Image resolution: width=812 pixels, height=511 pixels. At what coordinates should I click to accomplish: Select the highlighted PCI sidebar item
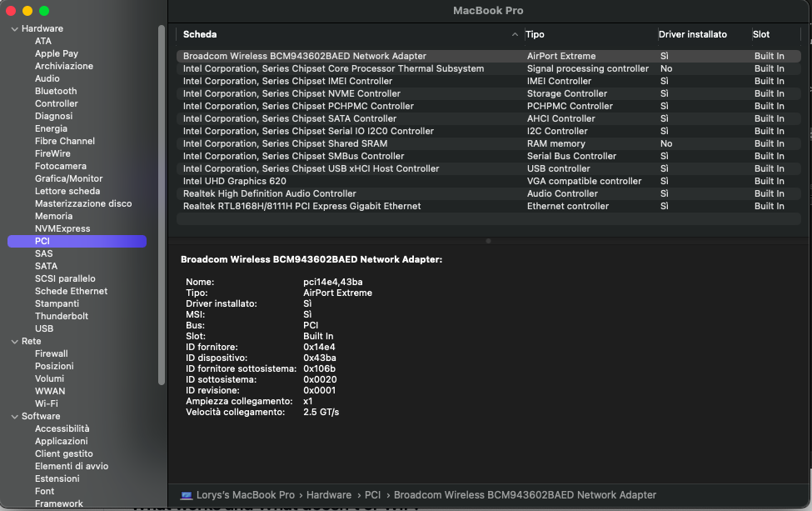pyautogui.click(x=77, y=241)
